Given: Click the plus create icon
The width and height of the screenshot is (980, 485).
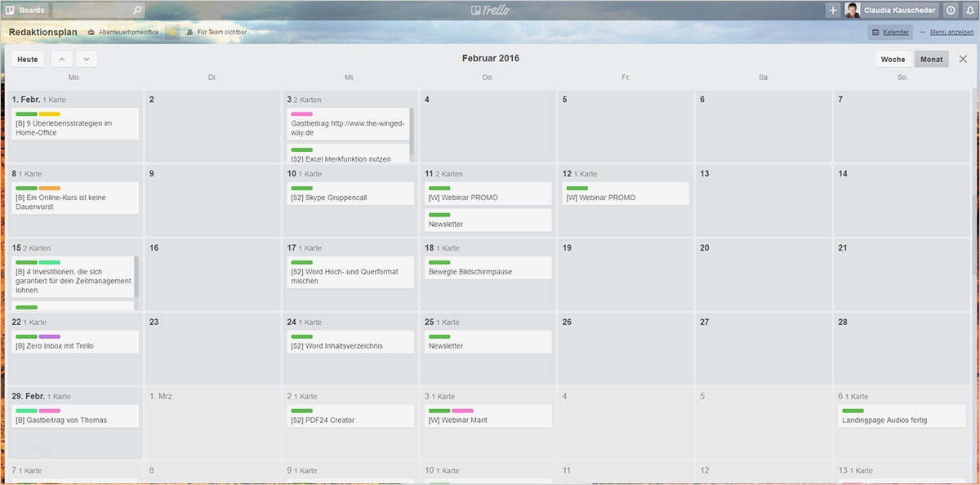Looking at the screenshot, I should (832, 11).
